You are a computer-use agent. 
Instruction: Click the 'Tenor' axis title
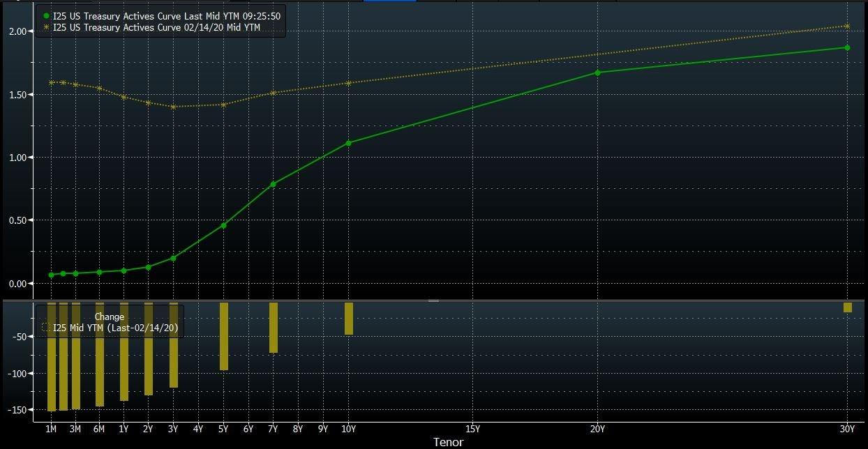pyautogui.click(x=448, y=442)
